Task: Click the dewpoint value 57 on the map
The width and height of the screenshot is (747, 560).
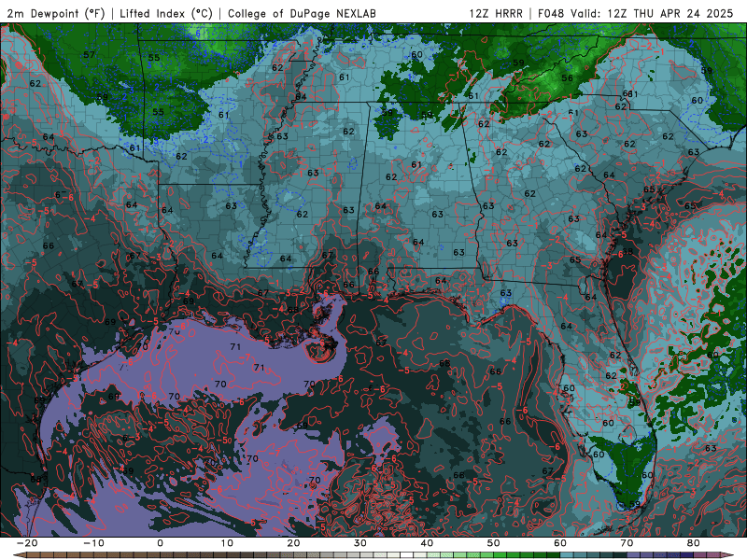Action: tap(89, 55)
